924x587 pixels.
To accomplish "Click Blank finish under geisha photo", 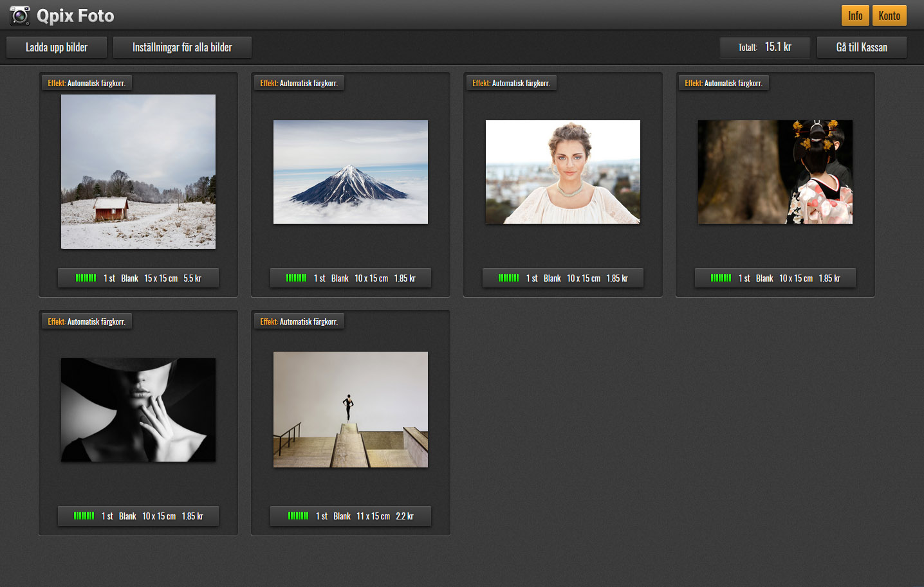I will pos(764,278).
